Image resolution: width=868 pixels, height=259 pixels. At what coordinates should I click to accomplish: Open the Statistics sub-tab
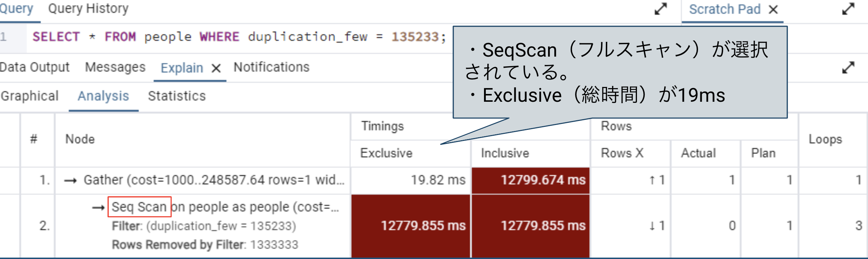click(x=177, y=96)
